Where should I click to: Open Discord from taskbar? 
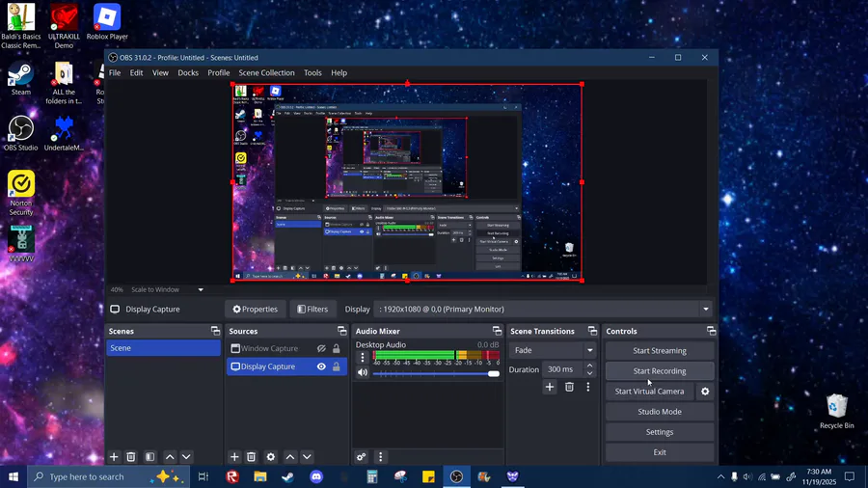pyautogui.click(x=316, y=477)
